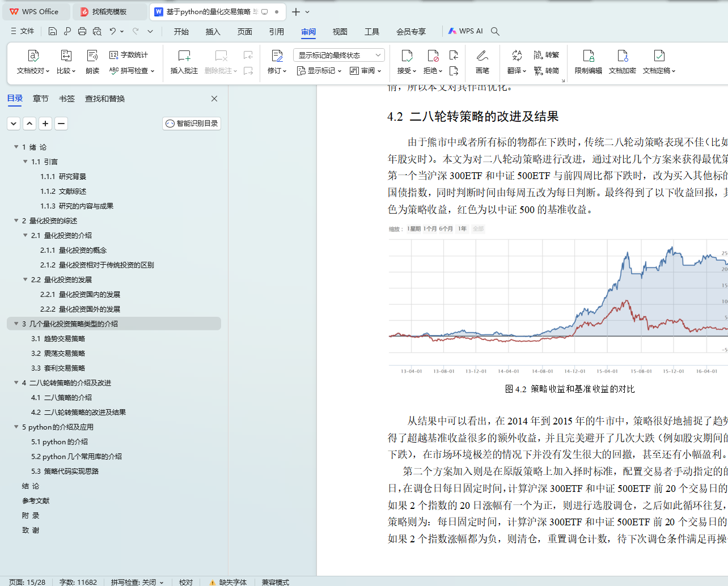Jump to '3.2 震荡交易策略' in the outline

58,353
